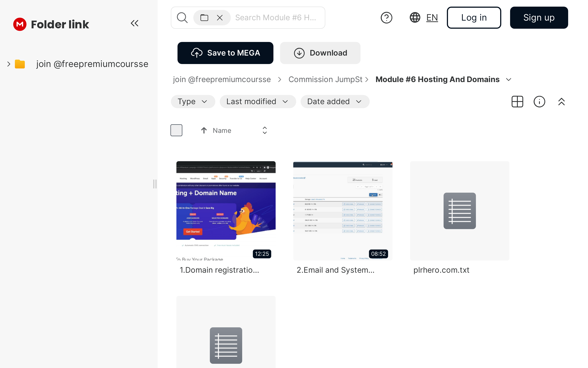Image resolution: width=588 pixels, height=368 pixels.
Task: Open the Date added filter dropdown
Action: (335, 102)
